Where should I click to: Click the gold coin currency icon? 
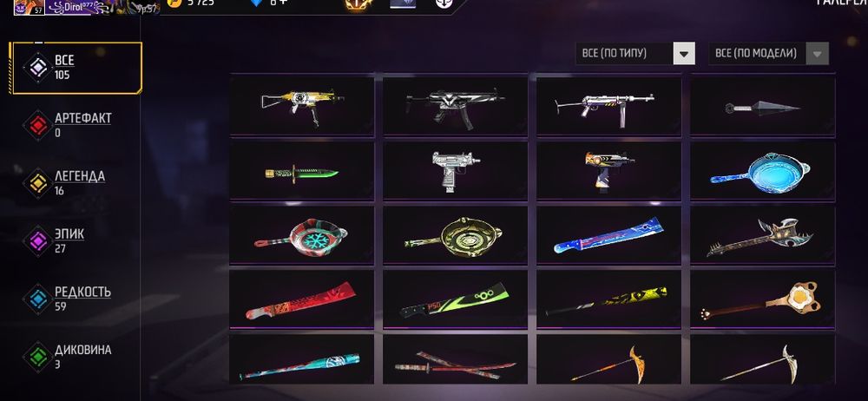[174, 3]
